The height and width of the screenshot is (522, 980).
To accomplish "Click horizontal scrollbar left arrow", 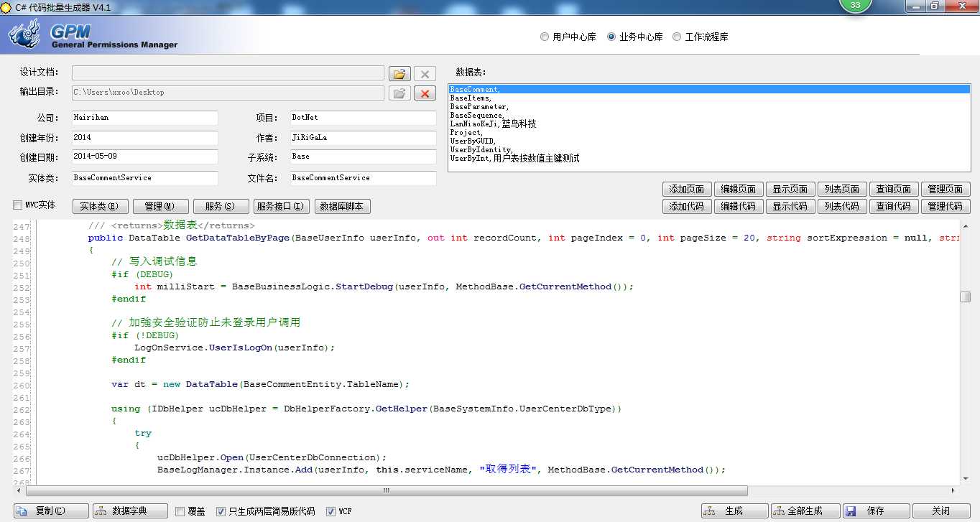I will 19,491.
